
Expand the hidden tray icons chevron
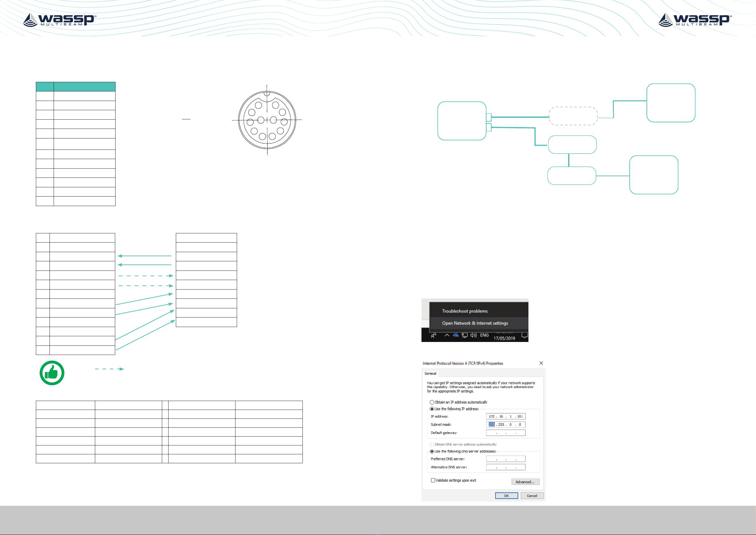pos(447,335)
